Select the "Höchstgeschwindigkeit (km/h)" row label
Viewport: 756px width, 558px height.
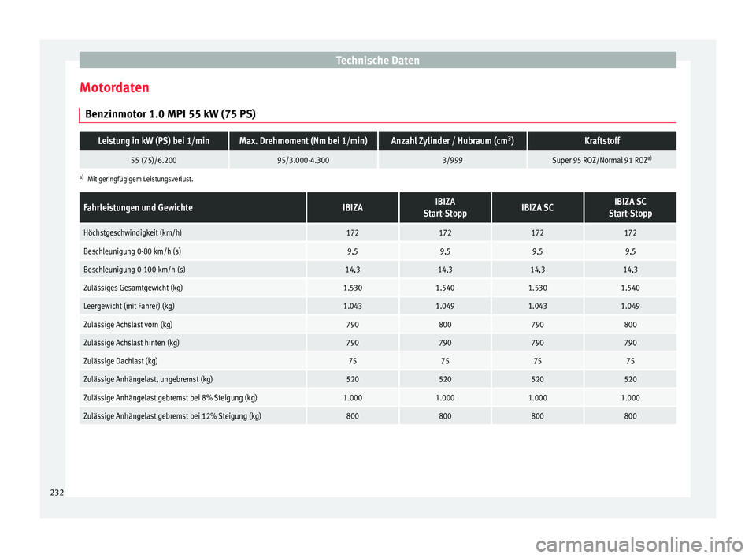(x=132, y=232)
